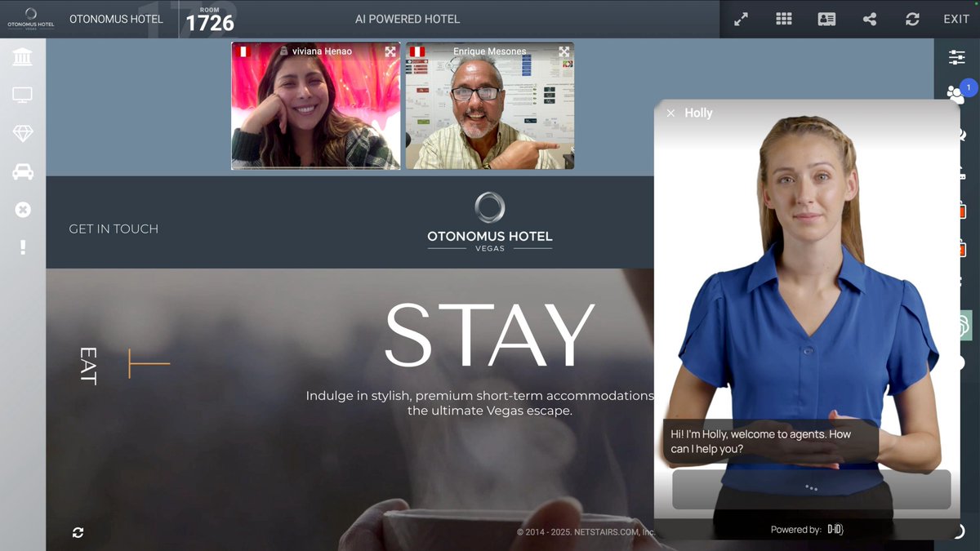Viewport: 980px width, 551px height.
Task: Open the bank building icon in left sidebar
Action: pos(23,57)
